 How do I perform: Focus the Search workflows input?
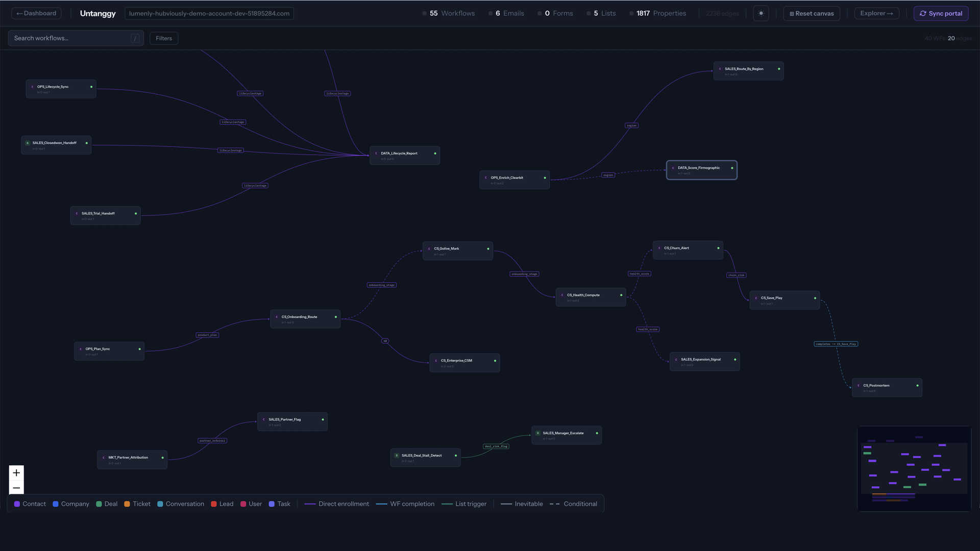[x=76, y=38]
